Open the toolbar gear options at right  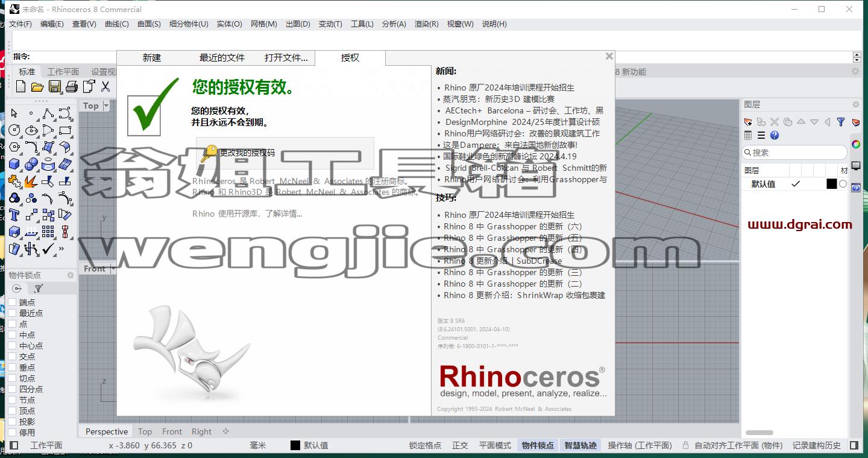(x=855, y=71)
